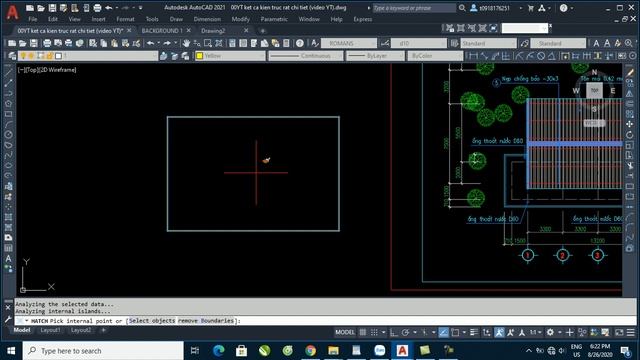Click the Erase tool in Modify toolbar
The height and width of the screenshot is (360, 640).
click(630, 72)
